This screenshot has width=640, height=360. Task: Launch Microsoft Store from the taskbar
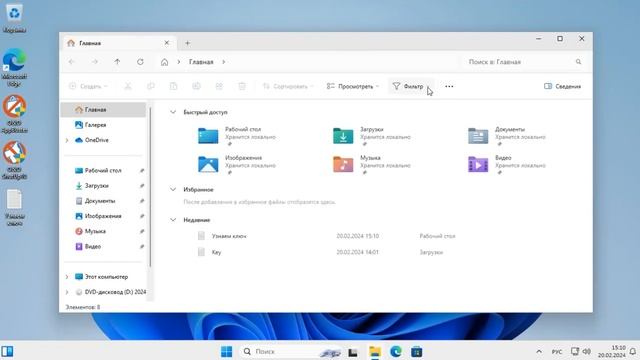[417, 351]
